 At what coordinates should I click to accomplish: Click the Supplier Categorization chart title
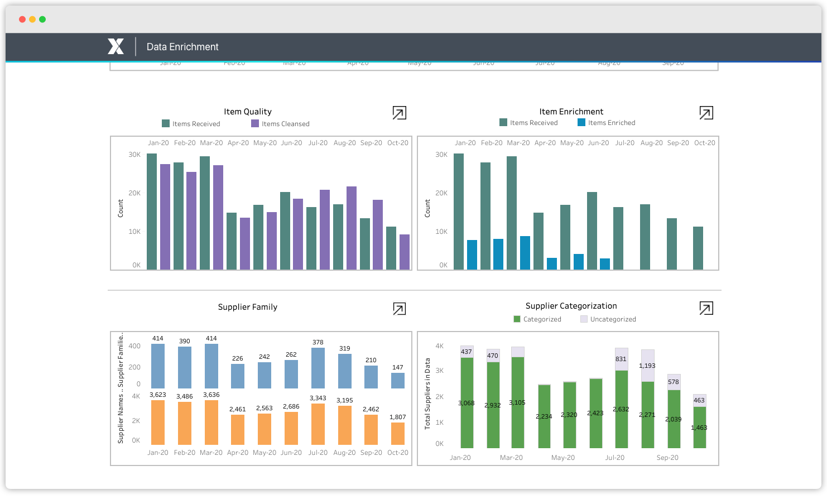pyautogui.click(x=571, y=306)
